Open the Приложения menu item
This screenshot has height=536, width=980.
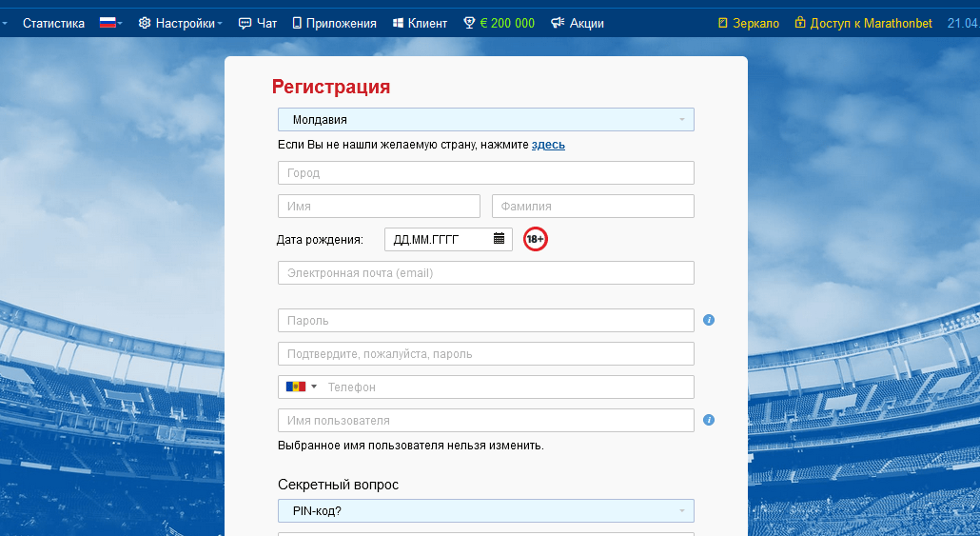coord(342,23)
